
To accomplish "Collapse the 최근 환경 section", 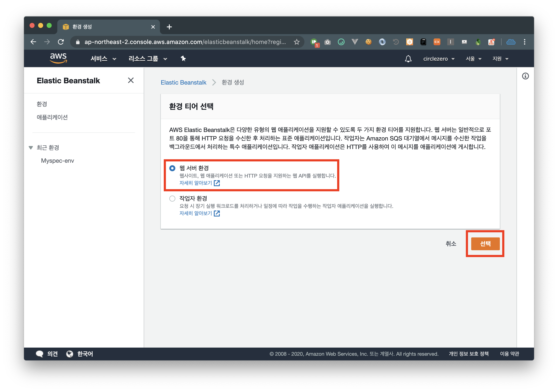I will (31, 148).
